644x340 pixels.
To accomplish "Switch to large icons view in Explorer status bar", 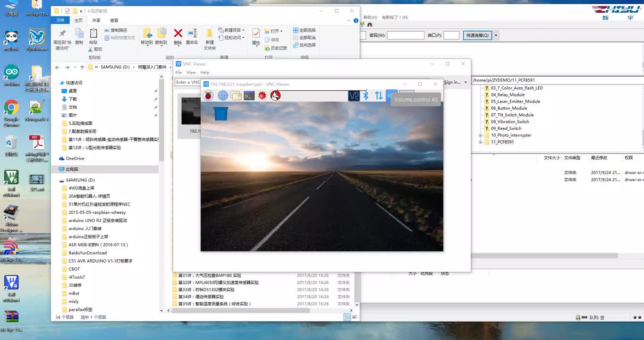I will [354, 317].
